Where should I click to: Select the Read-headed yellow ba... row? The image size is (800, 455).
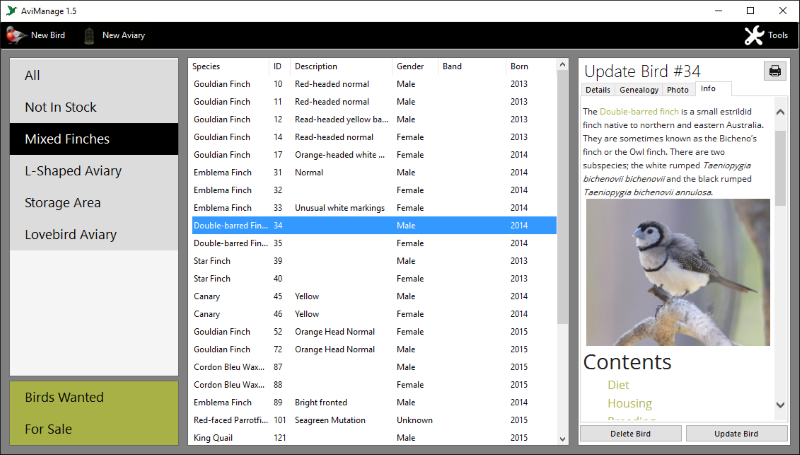point(374,119)
